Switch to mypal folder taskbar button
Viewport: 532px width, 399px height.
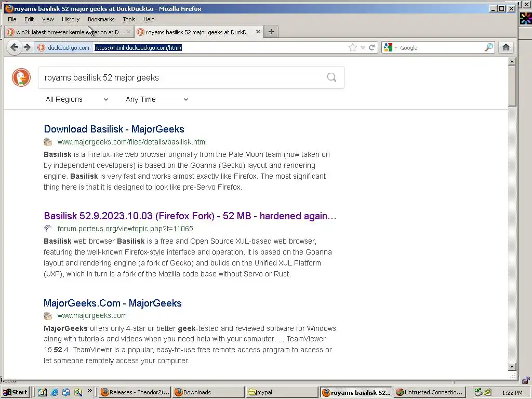coord(282,392)
